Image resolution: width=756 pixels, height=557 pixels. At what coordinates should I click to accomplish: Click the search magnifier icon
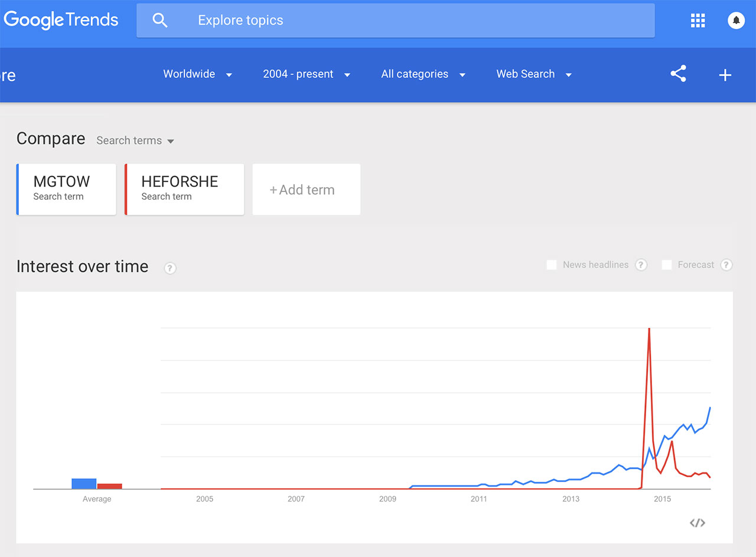[160, 21]
